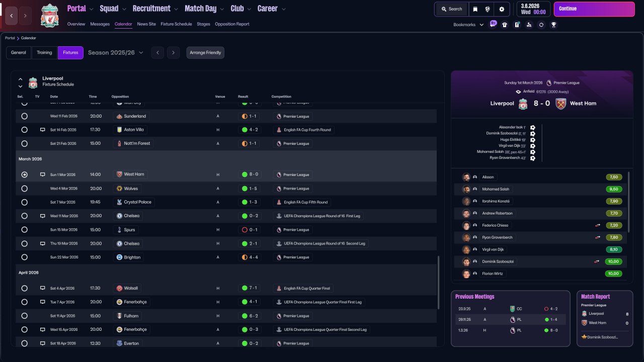The image size is (644, 362).
Task: Open the Overview sub-tab
Action: tap(76, 24)
